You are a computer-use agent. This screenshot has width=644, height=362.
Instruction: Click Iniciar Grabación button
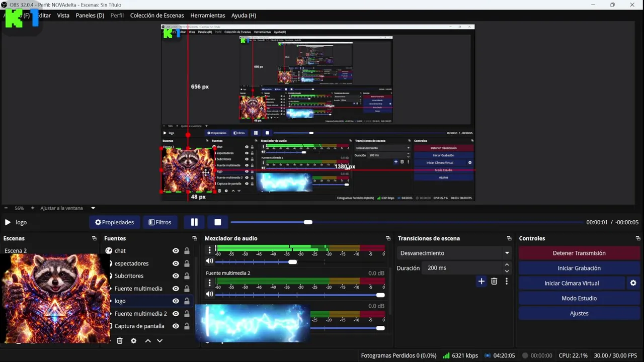579,268
